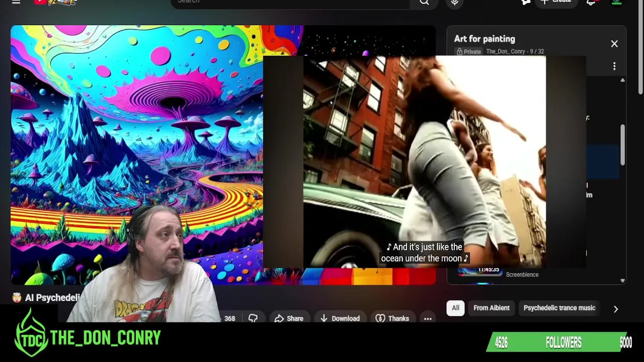Viewport: 644px width, 362px height.
Task: Open the notifications bell
Action: point(591,2)
